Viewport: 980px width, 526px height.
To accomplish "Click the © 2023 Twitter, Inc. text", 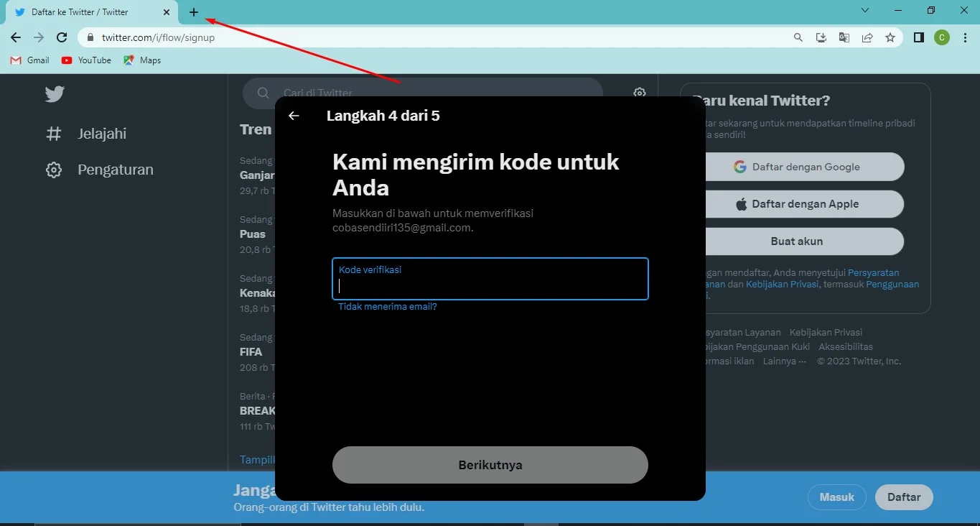I will point(859,361).
